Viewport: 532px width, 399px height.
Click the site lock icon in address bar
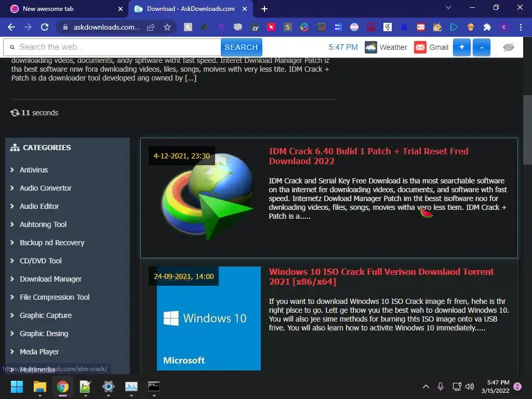(x=65, y=27)
